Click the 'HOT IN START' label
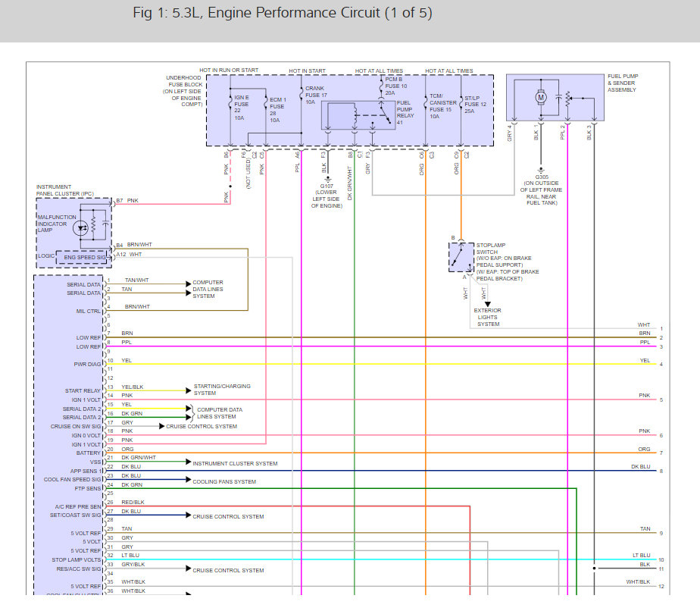Screen dimensions: 700x611 click(x=307, y=70)
